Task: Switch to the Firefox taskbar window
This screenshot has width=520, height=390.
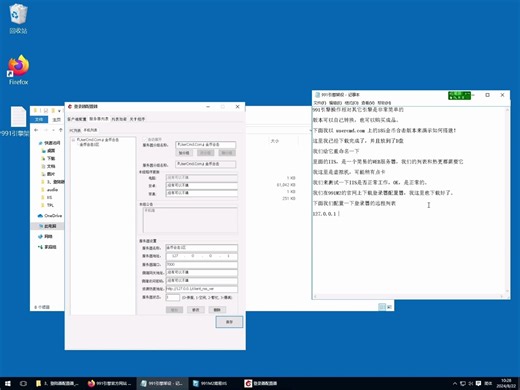Action: [x=110, y=383]
